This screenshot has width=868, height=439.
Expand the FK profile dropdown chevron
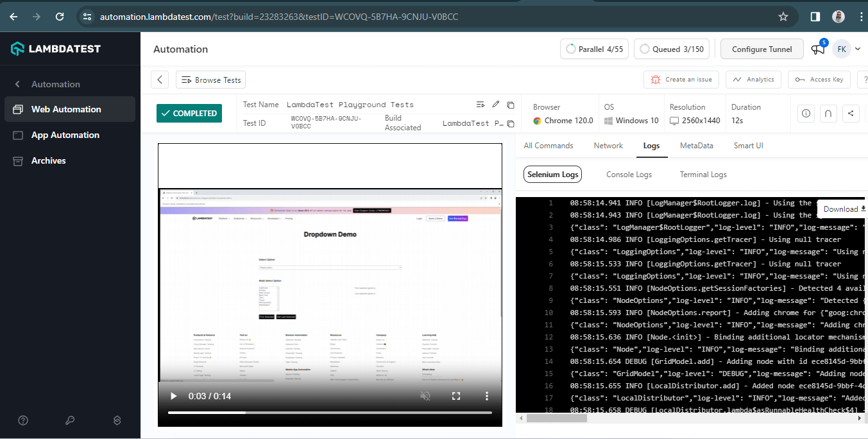[x=858, y=49]
